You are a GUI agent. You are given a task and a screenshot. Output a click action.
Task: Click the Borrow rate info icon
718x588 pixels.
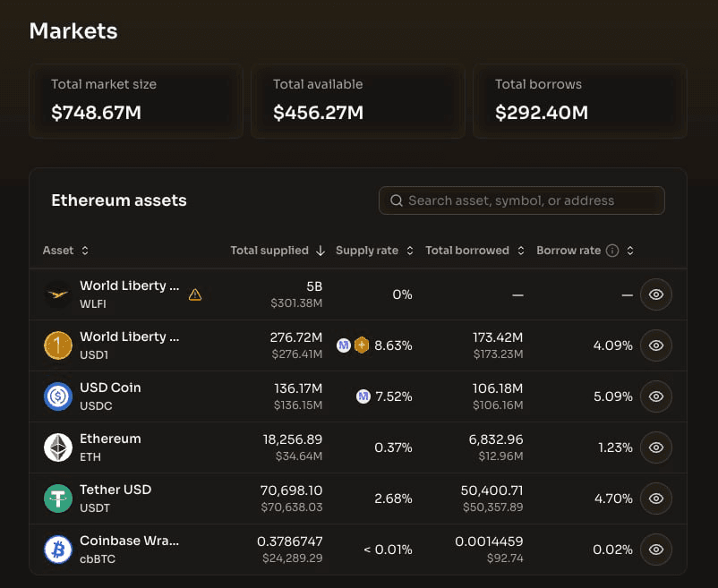click(x=612, y=251)
